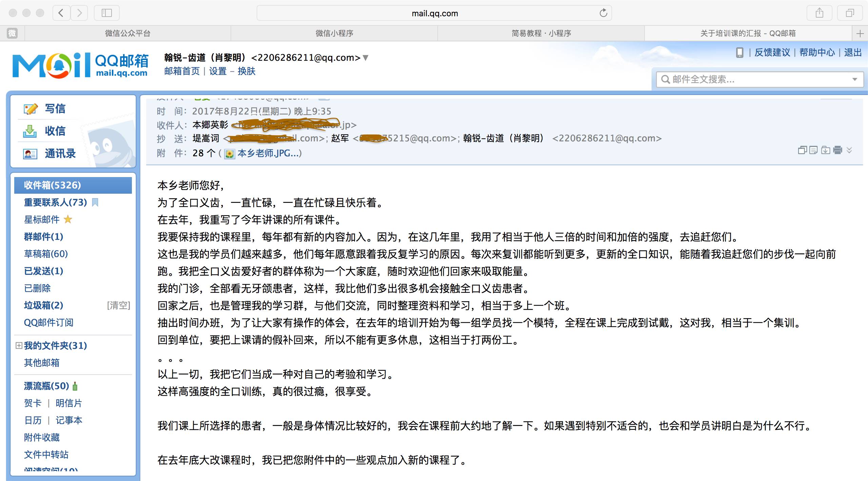
Task: Open 设置 settings link
Action: coord(218,71)
